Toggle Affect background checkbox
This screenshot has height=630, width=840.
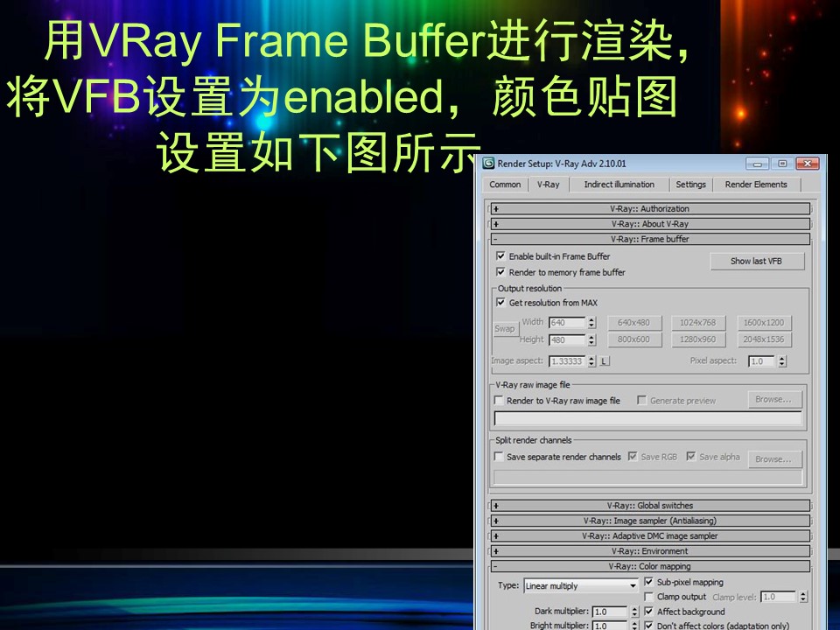pos(648,612)
